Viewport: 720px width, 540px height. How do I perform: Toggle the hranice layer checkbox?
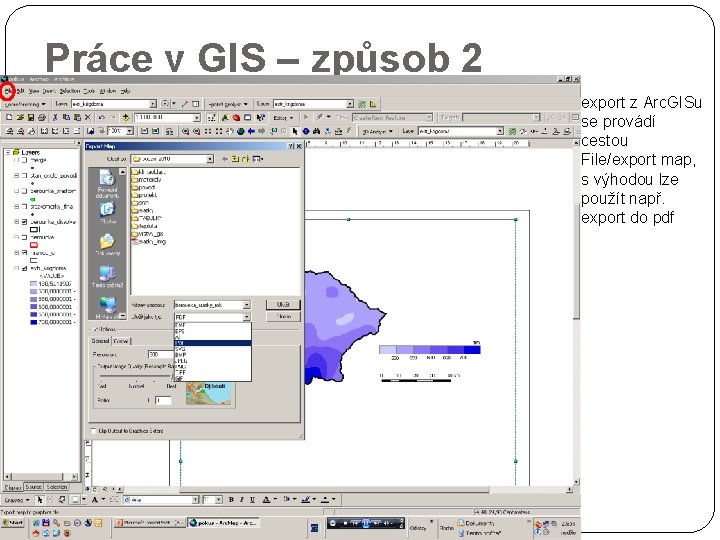coord(25,253)
